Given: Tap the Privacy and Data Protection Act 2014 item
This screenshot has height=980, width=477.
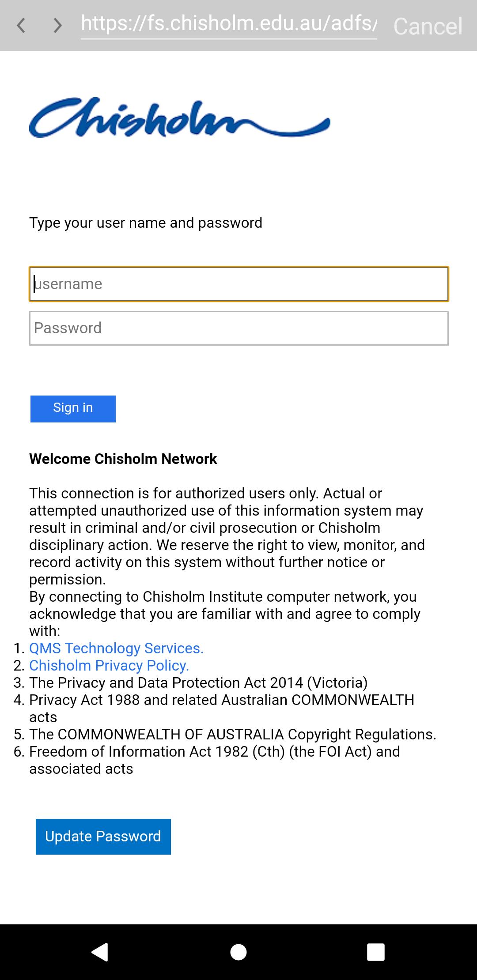Looking at the screenshot, I should click(198, 682).
